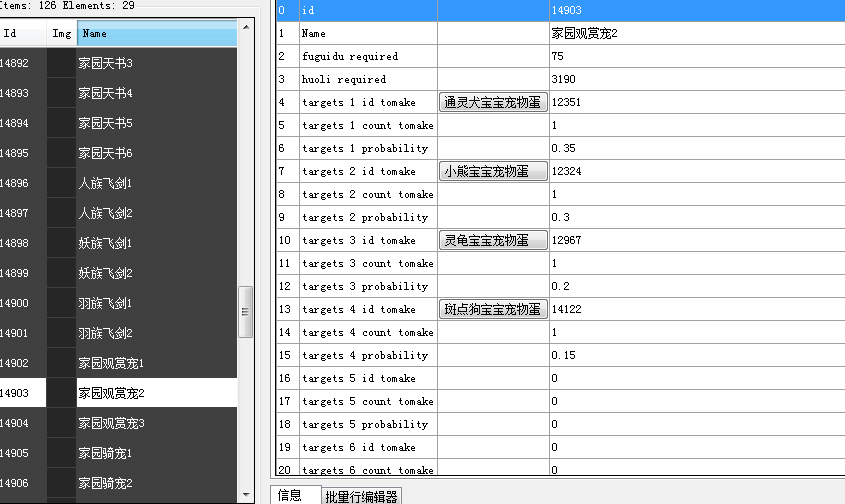Select list item 妖族飞剑2
The height and width of the screenshot is (504, 845).
click(157, 273)
